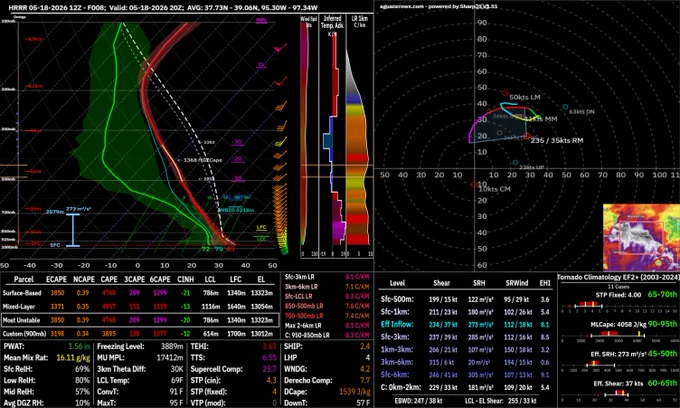The image size is (680, 408).
Task: Select the C: 0km-2km shear row
Action: coord(464,387)
